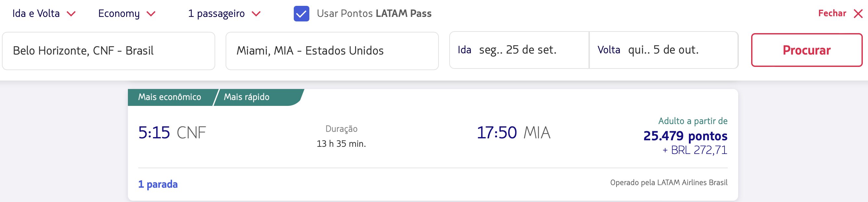Click the chevron beside 1 passageiro

(256, 14)
